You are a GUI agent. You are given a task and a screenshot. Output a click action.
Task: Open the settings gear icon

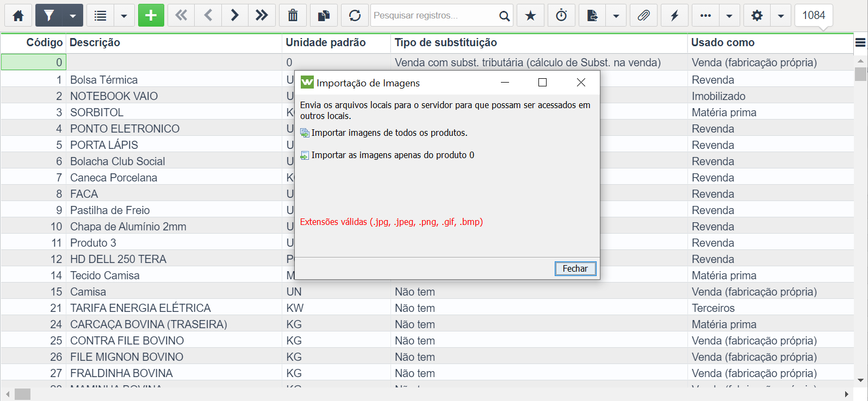click(757, 15)
